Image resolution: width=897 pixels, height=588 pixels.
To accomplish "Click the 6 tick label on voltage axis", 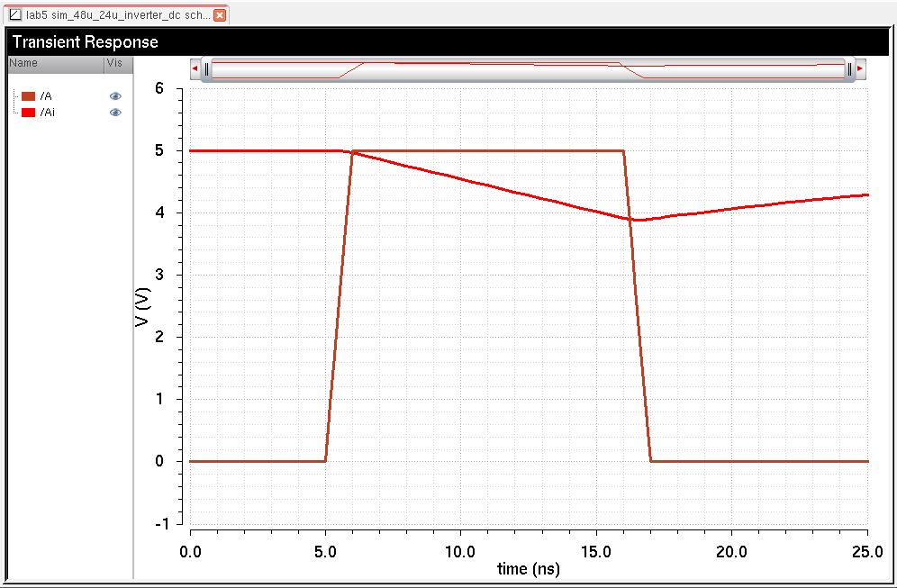I will click(159, 88).
